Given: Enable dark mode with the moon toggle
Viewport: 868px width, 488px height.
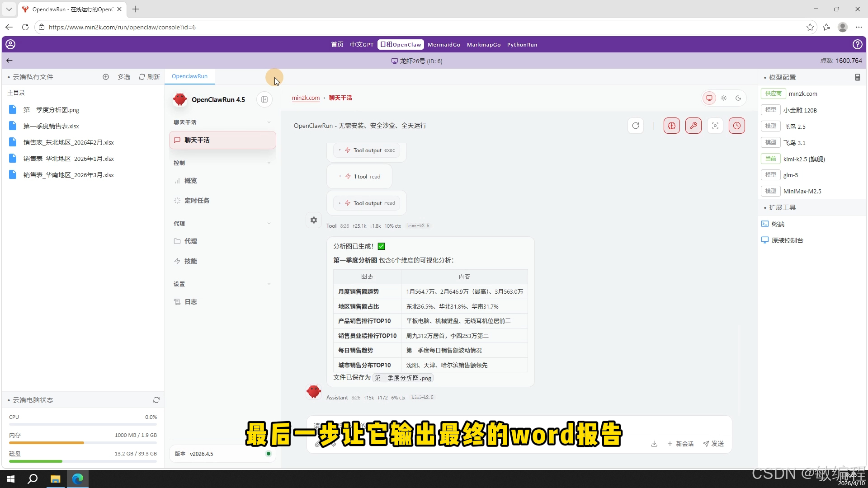Looking at the screenshot, I should coord(738,98).
